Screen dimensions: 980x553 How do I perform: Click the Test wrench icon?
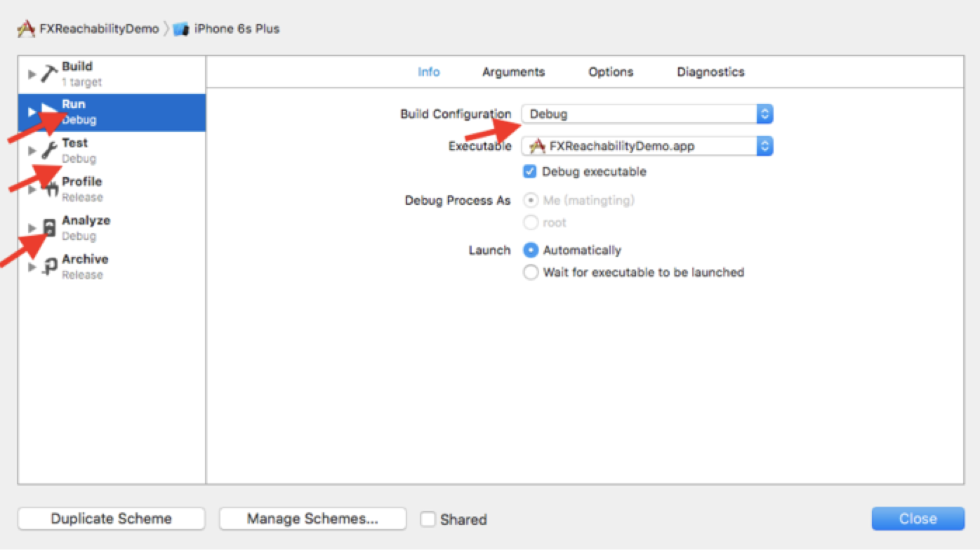49,150
